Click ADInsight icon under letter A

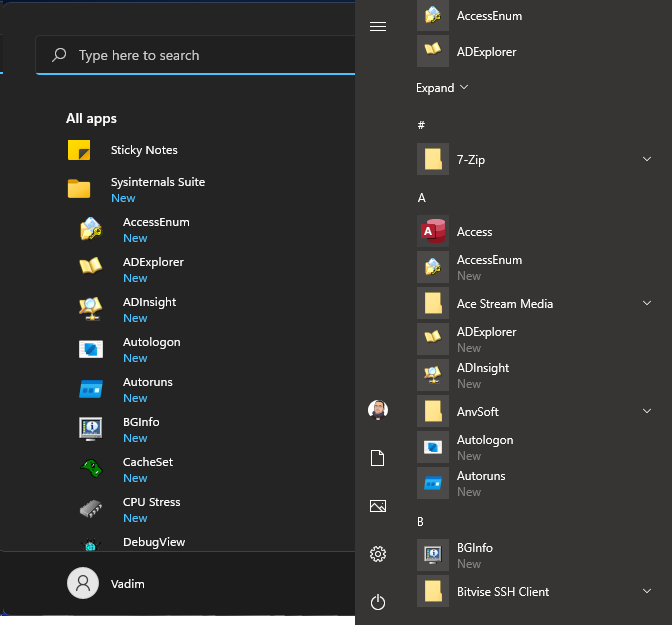(433, 375)
